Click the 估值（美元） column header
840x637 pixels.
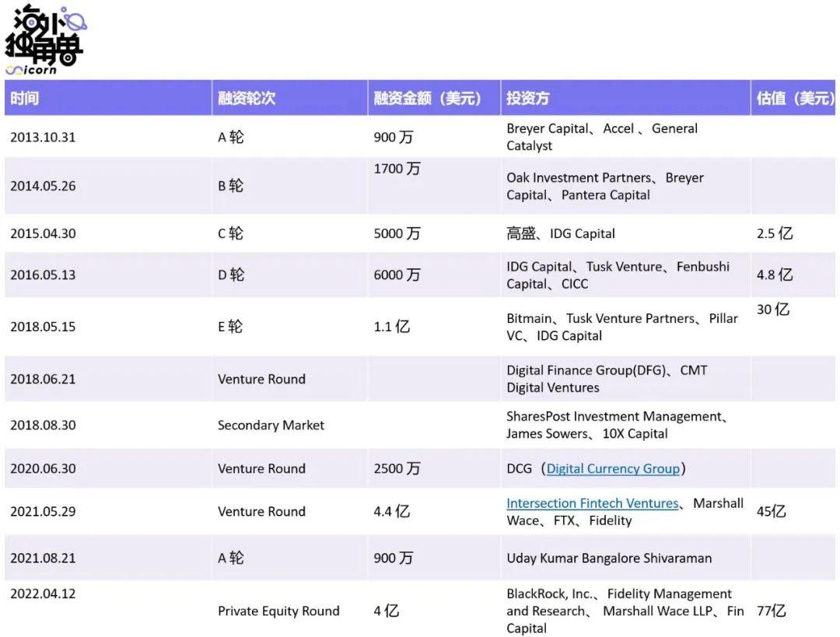794,98
